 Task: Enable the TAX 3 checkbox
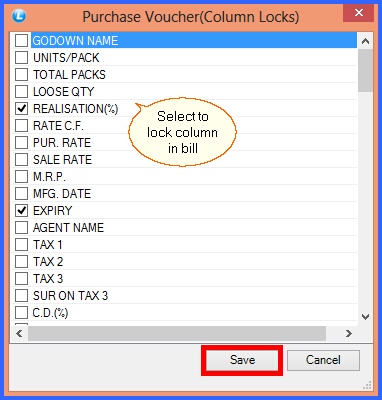click(x=21, y=279)
